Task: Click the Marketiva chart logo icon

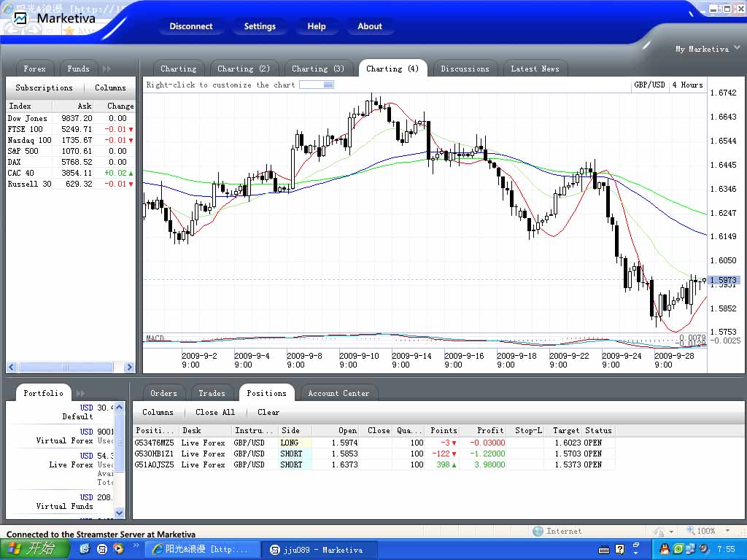Action: [20, 18]
